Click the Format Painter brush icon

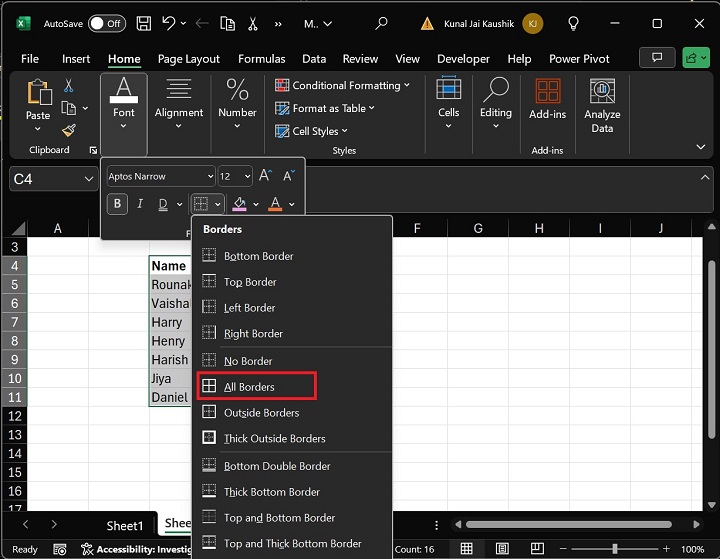(69, 130)
